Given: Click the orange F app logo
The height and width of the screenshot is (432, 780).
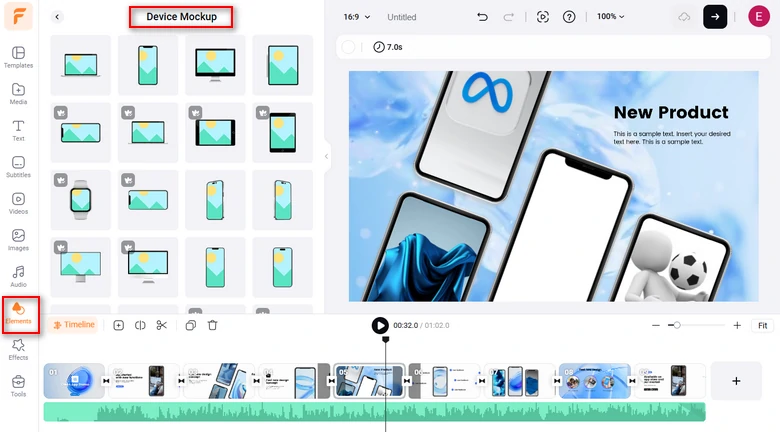Looking at the screenshot, I should [18, 16].
